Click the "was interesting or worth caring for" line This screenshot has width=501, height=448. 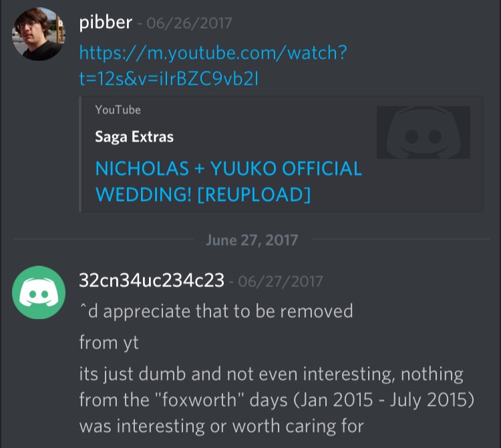click(x=221, y=426)
